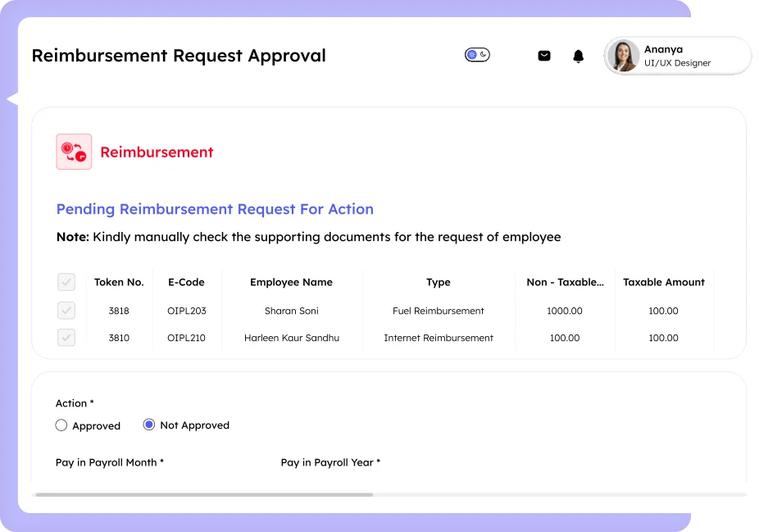
Task: Click the E-Code column header
Action: click(186, 282)
